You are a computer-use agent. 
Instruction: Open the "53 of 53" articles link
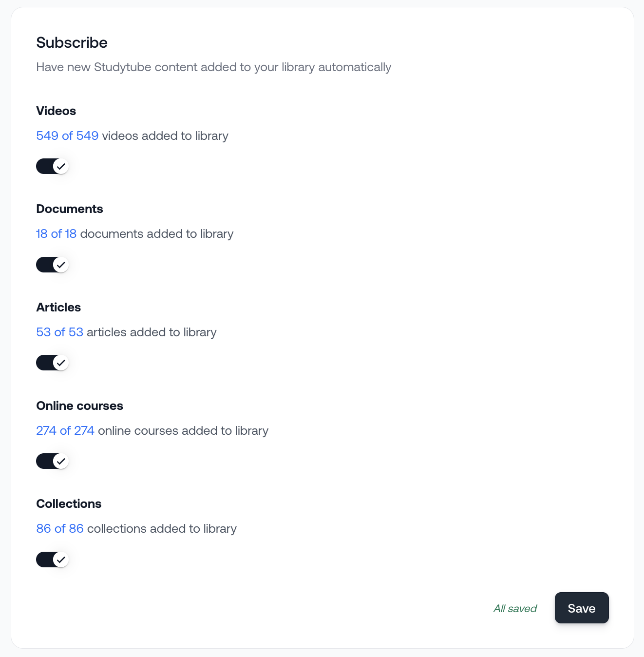59,332
